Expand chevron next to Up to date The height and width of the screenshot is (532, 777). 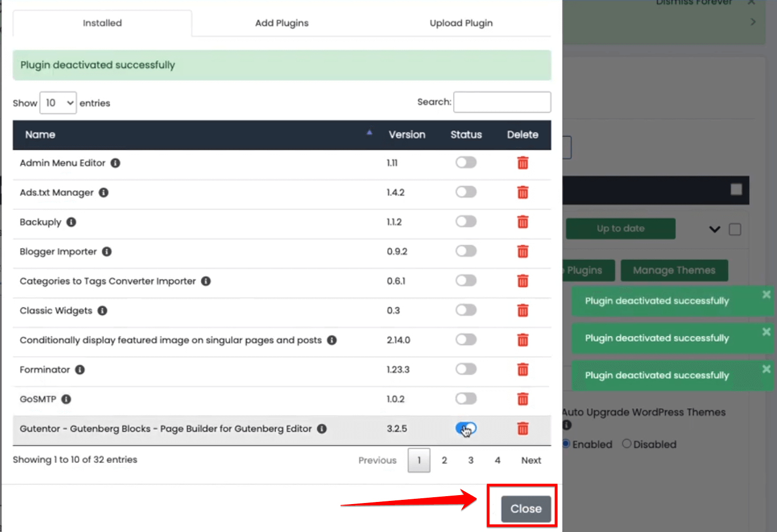[715, 229]
